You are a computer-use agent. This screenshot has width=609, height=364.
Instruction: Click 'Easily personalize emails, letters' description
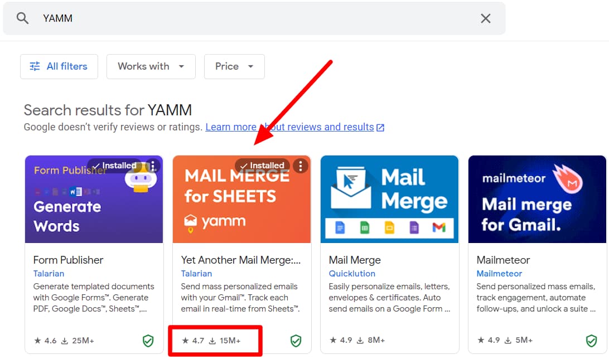(x=389, y=298)
